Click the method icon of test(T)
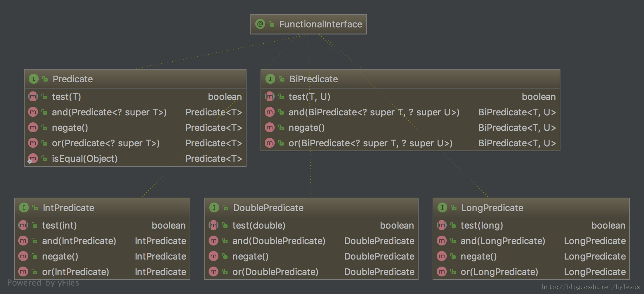Screen dimensions: 644x294 [33, 96]
